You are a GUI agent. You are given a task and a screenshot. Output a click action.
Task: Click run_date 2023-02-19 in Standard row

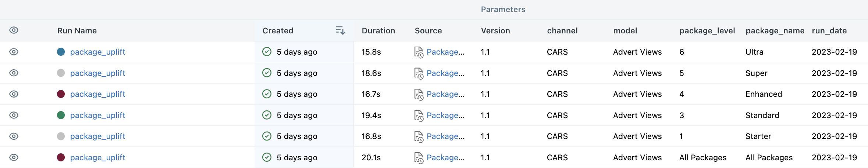click(834, 116)
